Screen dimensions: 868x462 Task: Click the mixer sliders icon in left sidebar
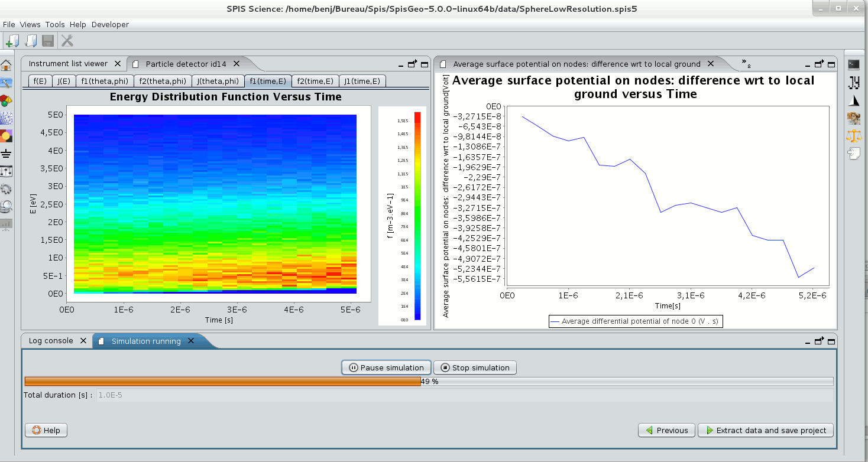pyautogui.click(x=7, y=171)
